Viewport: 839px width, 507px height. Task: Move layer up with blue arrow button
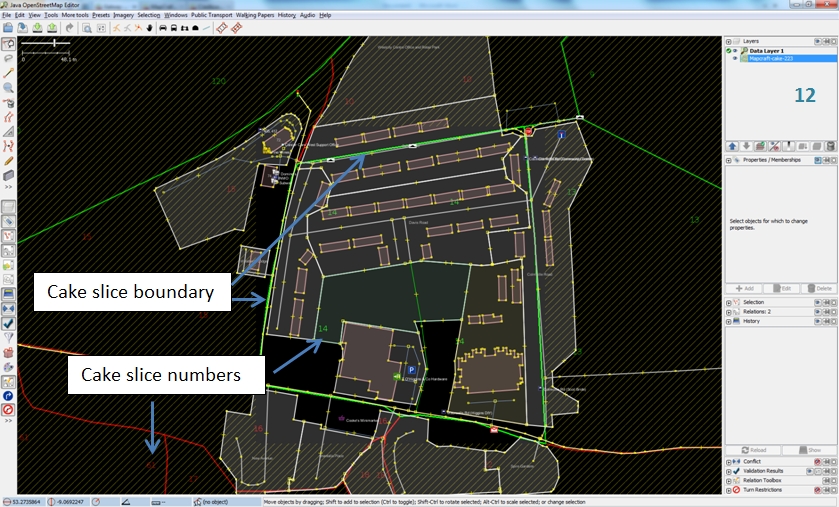tap(733, 146)
